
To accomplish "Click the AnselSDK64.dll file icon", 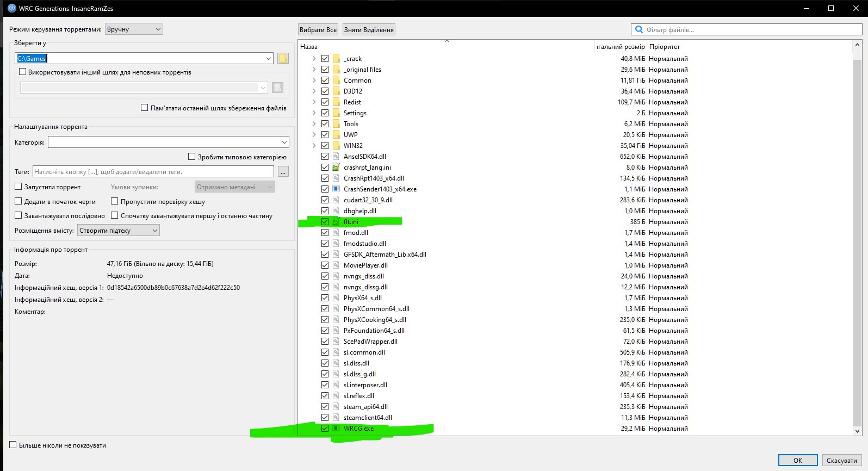I will click(336, 157).
